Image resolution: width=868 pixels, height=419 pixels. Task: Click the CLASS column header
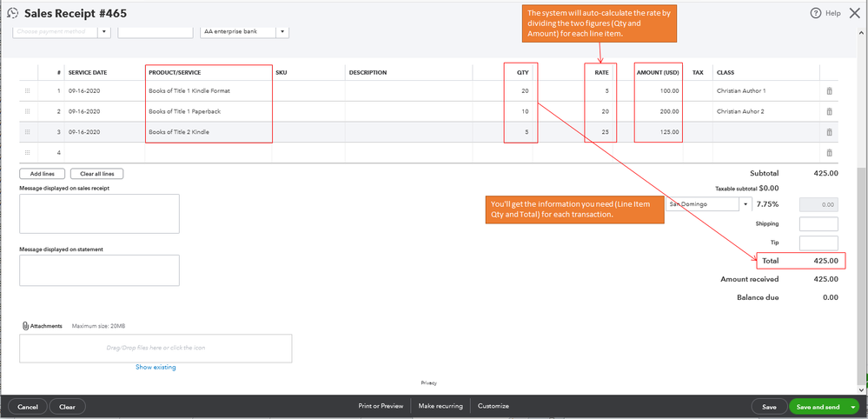tap(726, 72)
